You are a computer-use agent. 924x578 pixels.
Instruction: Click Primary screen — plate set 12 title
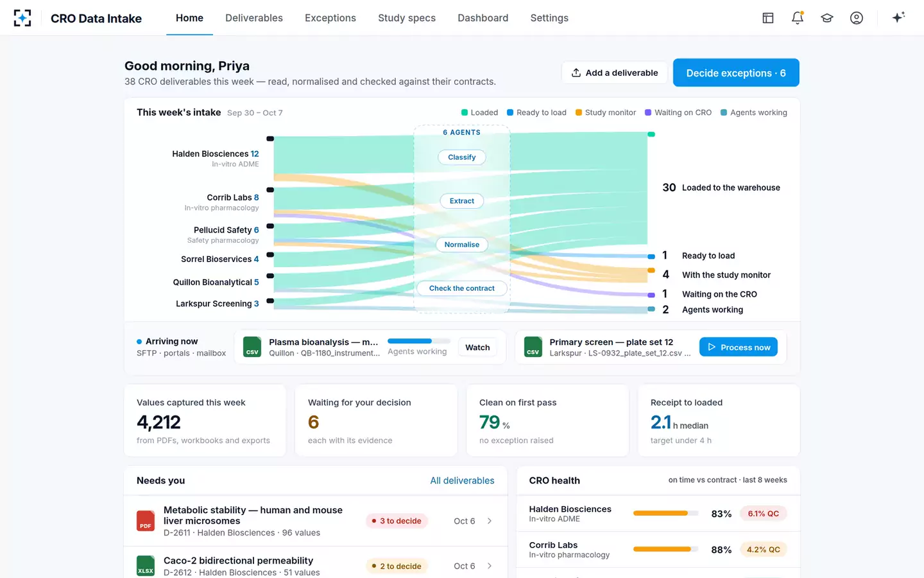pos(612,342)
